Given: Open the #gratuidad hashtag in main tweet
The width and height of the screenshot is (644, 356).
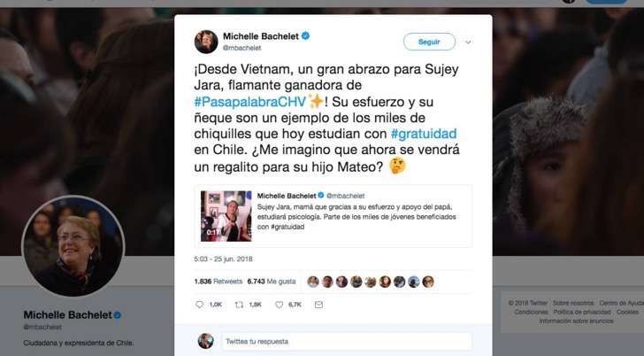Looking at the screenshot, I should [424, 134].
